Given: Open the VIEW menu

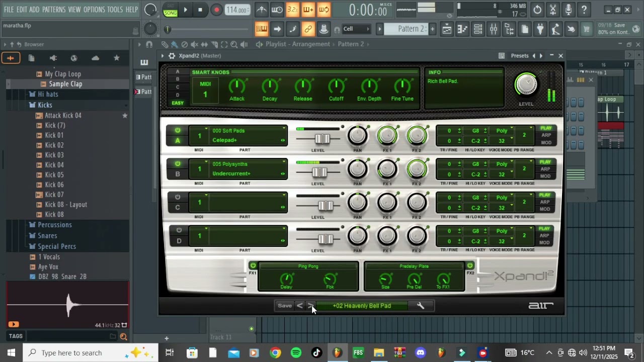Looking at the screenshot, I should (74, 10).
